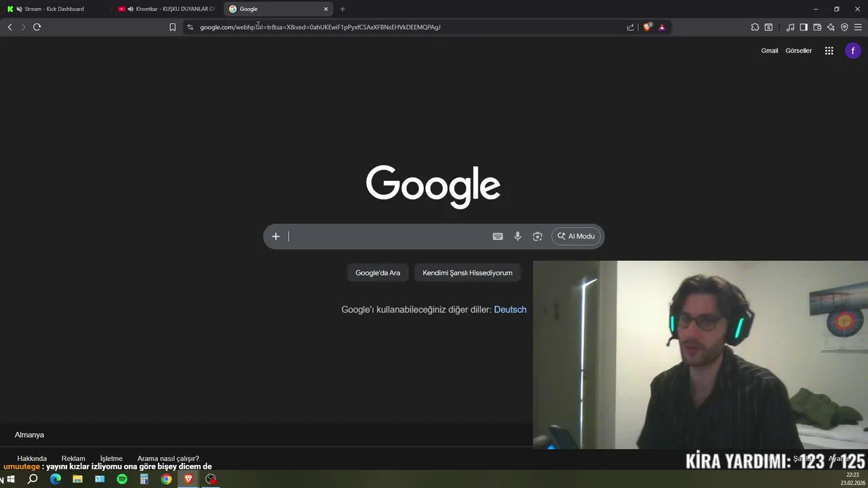Viewport: 868px width, 488px height.
Task: Open Windows taskbar search
Action: tap(33, 479)
